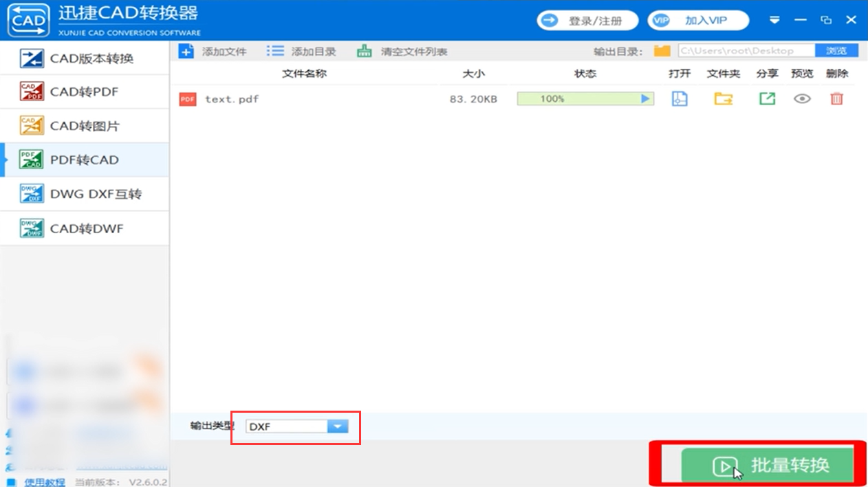Open DWG DXF互转 conversion

(84, 194)
